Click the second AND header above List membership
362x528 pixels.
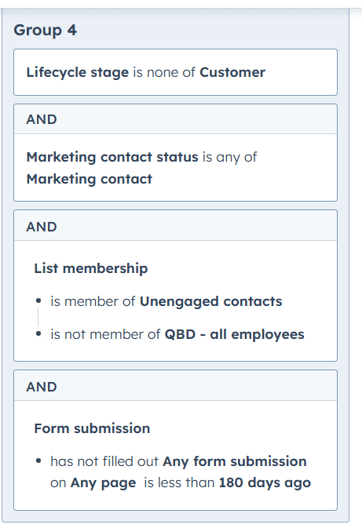tap(175, 226)
